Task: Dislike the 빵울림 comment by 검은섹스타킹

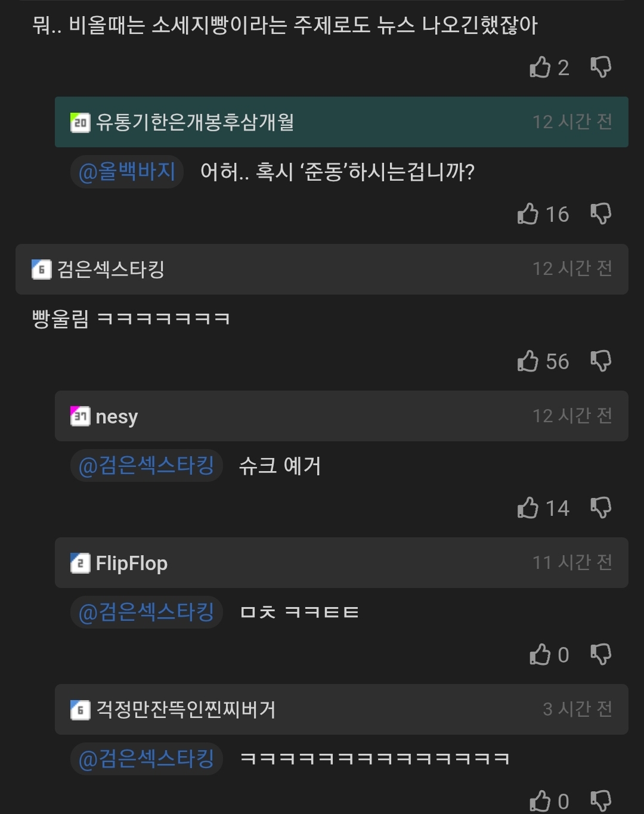Action: coord(601,361)
